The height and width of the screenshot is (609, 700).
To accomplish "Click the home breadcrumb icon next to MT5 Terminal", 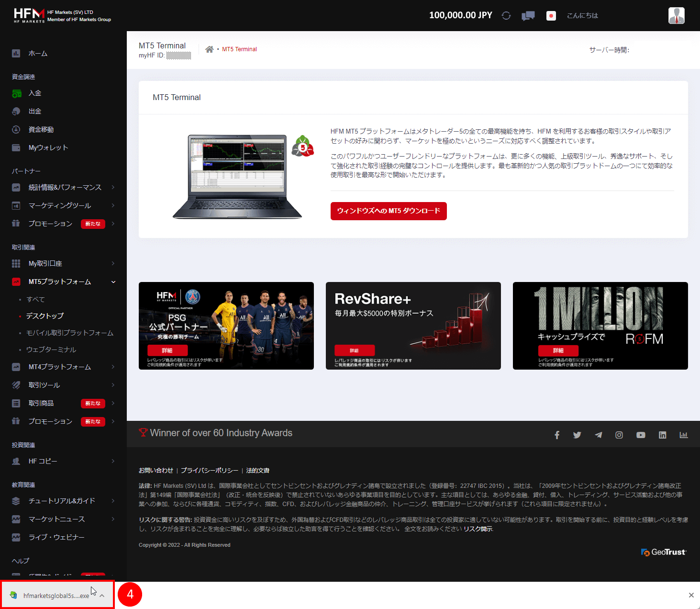I will point(209,49).
